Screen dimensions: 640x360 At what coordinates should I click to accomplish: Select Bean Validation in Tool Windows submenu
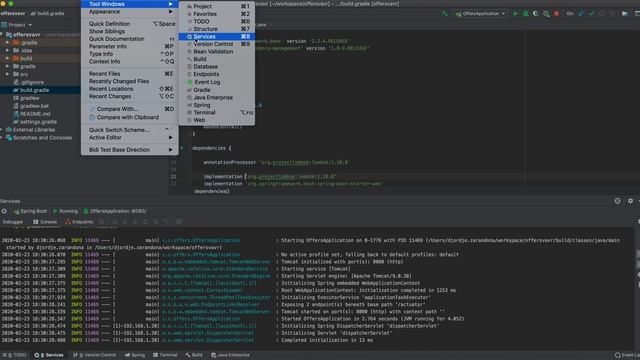click(x=217, y=51)
